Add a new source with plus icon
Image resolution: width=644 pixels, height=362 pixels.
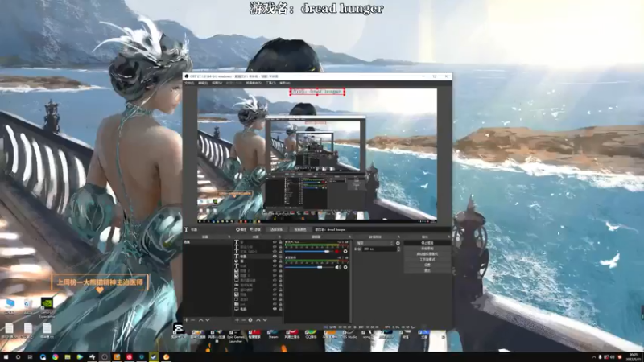(237, 319)
